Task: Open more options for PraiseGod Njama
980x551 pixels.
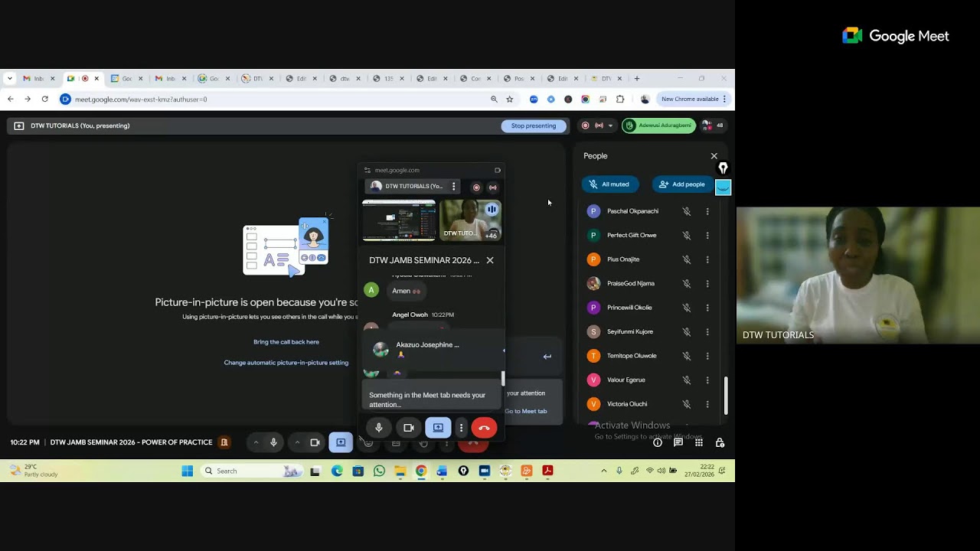Action: [707, 284]
